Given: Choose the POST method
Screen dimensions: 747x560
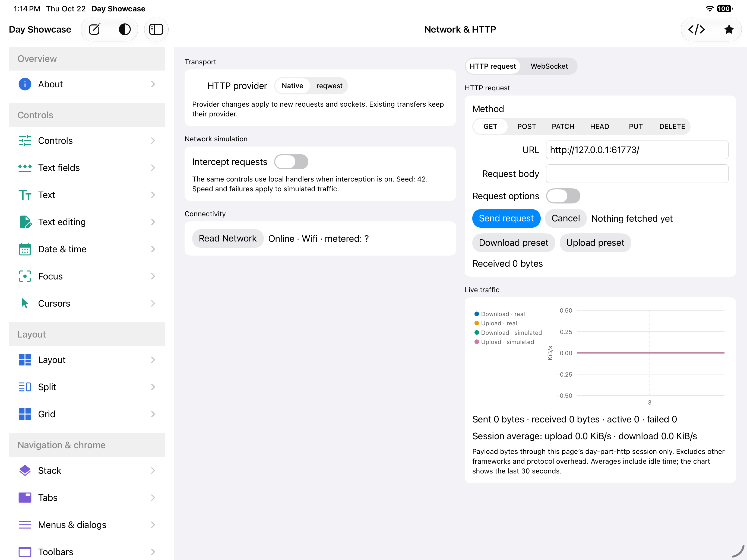Looking at the screenshot, I should coord(527,126).
